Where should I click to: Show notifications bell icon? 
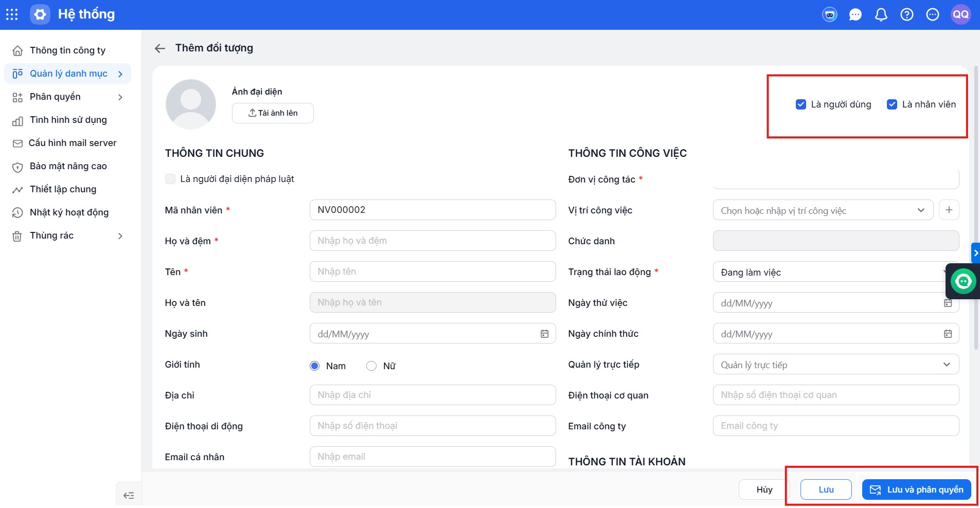(x=881, y=14)
